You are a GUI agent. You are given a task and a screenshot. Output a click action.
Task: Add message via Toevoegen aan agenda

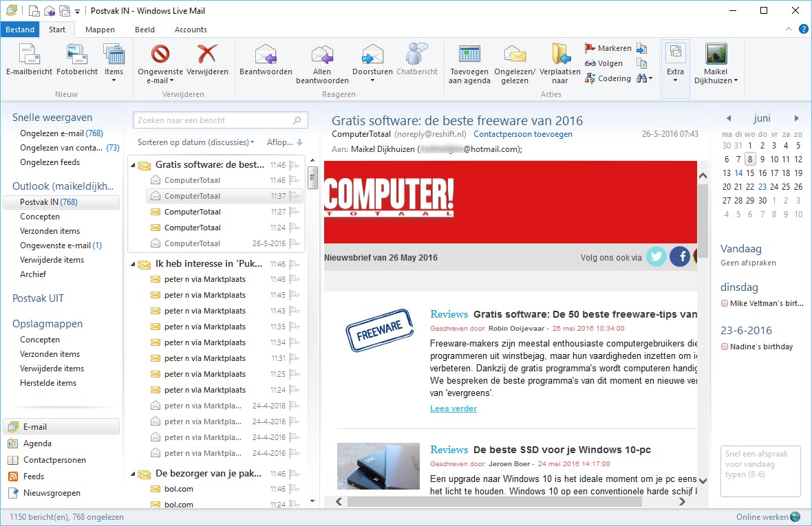469,64
